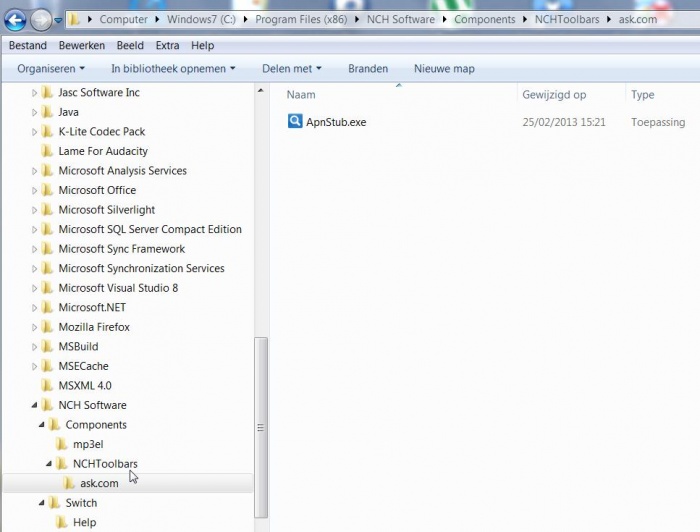Click the Java folder icon
The image size is (700, 532).
pyautogui.click(x=47, y=112)
